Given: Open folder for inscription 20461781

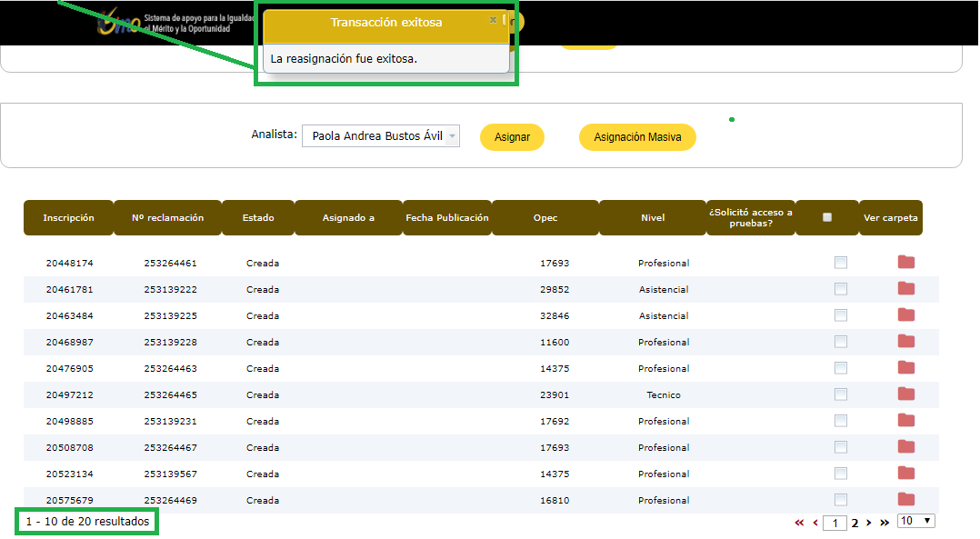Looking at the screenshot, I should 905,289.
